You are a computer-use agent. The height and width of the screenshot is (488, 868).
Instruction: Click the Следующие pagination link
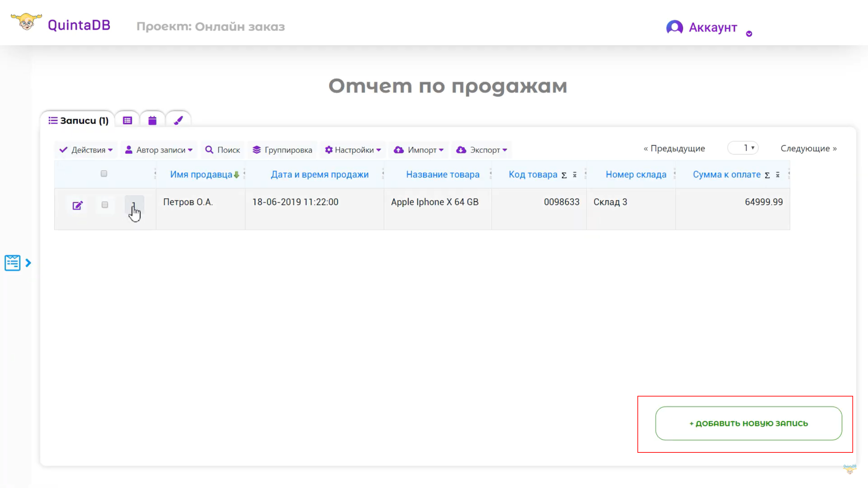pos(808,148)
